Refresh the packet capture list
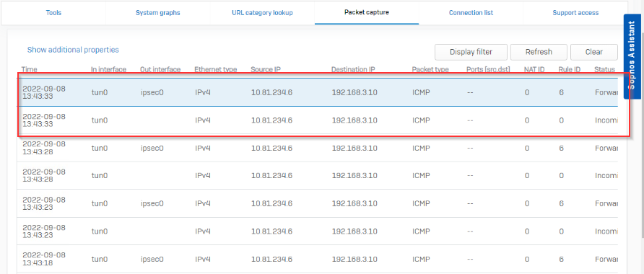 pos(539,52)
